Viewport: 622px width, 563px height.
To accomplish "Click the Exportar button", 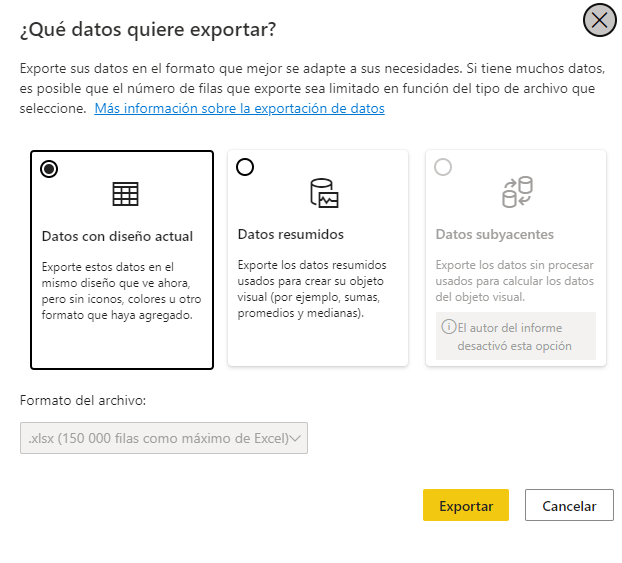I will tap(466, 505).
